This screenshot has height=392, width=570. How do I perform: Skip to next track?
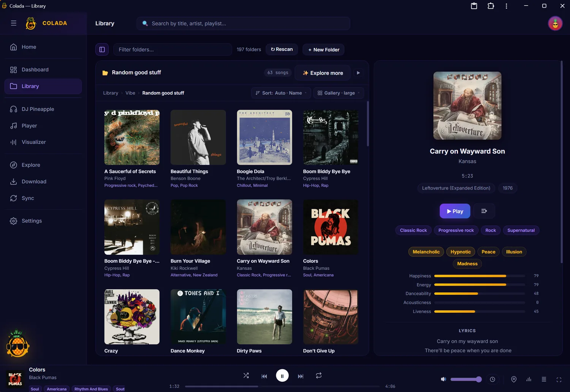tap(301, 376)
